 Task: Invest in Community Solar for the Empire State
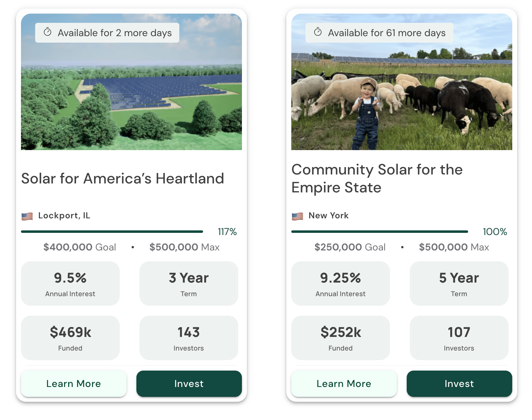(459, 384)
